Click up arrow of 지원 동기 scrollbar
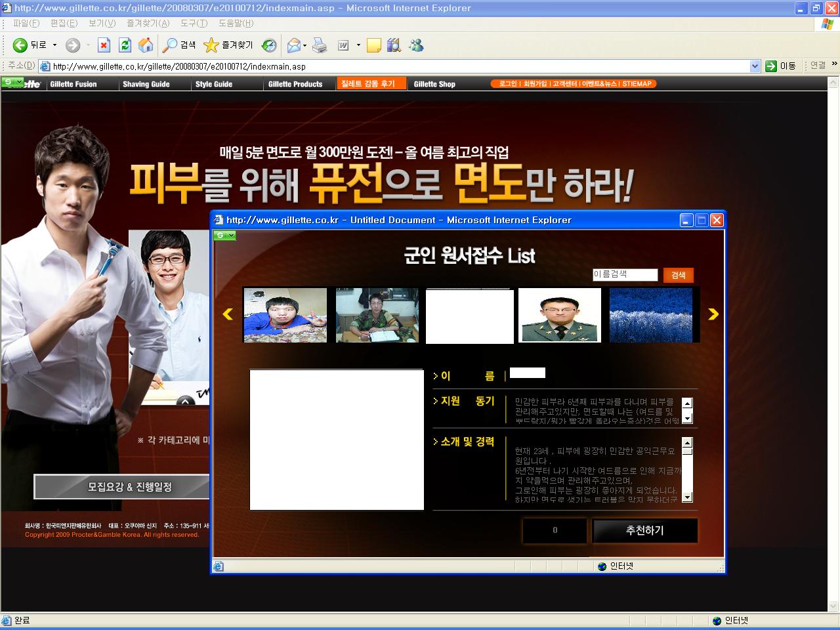This screenshot has width=840, height=630. (x=687, y=403)
